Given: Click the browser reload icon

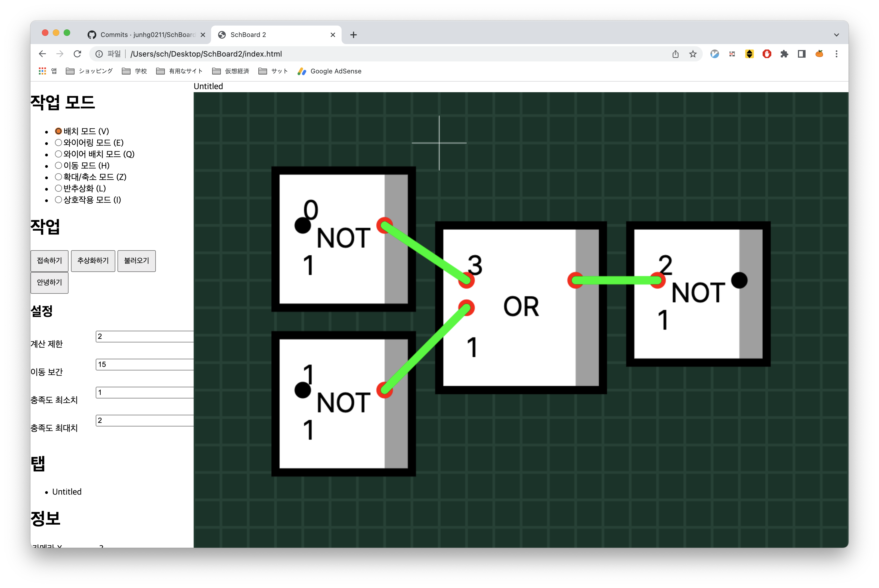Looking at the screenshot, I should point(77,54).
